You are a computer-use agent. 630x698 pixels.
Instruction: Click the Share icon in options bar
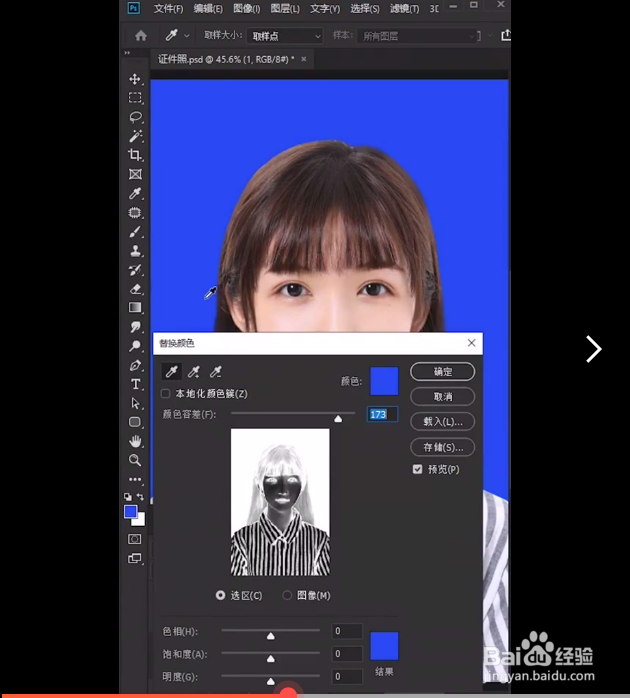point(505,35)
